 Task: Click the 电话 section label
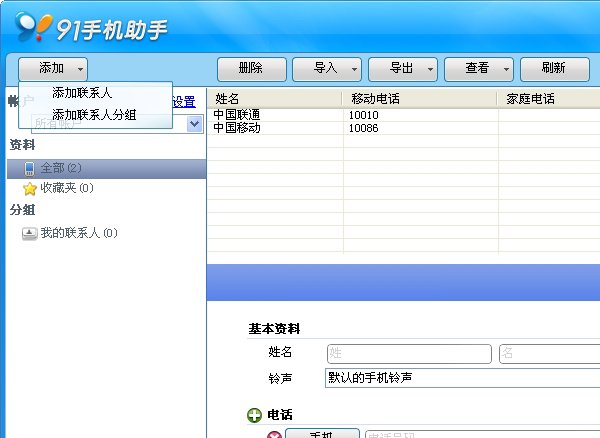point(280,415)
